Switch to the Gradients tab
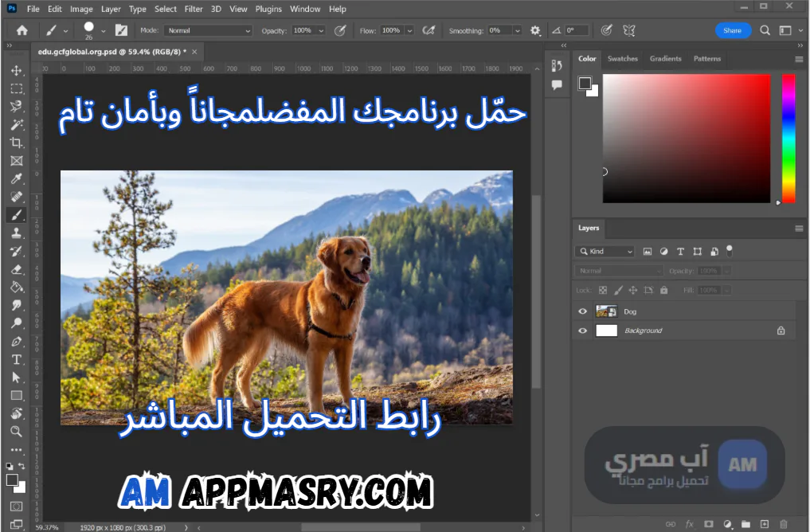The image size is (810, 532). click(665, 58)
